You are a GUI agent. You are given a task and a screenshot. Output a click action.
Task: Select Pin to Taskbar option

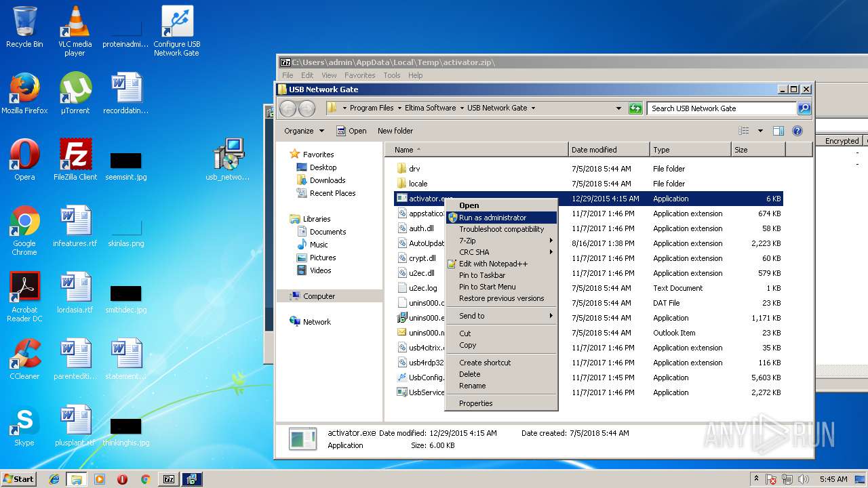point(501,275)
